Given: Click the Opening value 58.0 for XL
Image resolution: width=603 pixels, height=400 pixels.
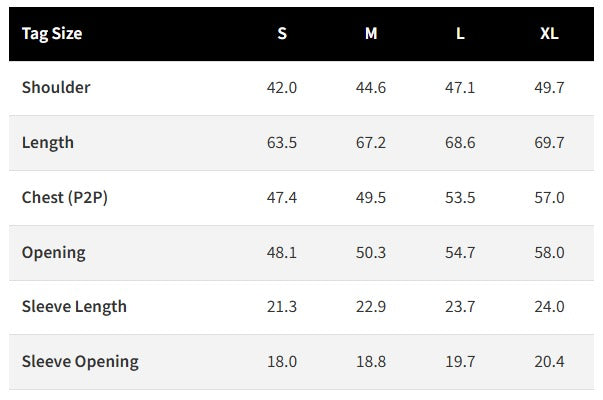Looking at the screenshot, I should (x=549, y=253).
